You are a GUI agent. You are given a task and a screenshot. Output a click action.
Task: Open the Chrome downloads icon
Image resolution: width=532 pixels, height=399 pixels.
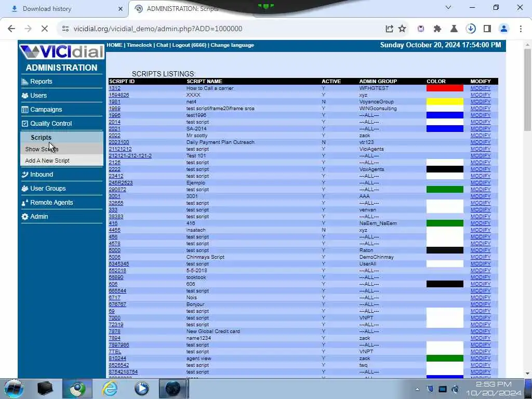click(x=471, y=29)
